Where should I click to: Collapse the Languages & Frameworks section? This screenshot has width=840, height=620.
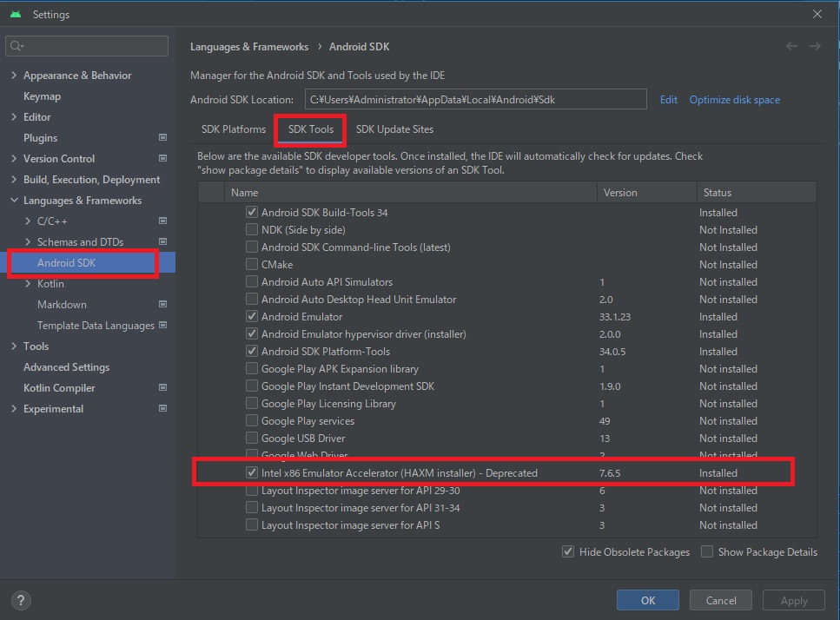(14, 201)
